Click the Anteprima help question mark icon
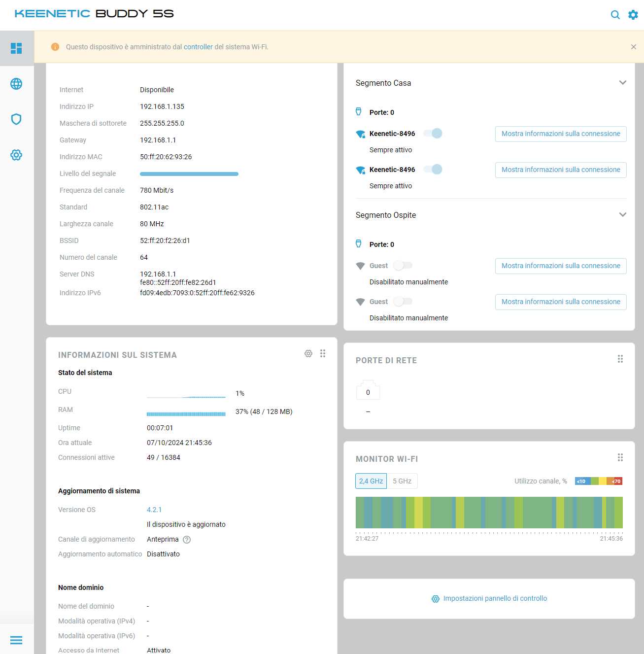Screen dimensions: 644x654 pyautogui.click(x=187, y=540)
